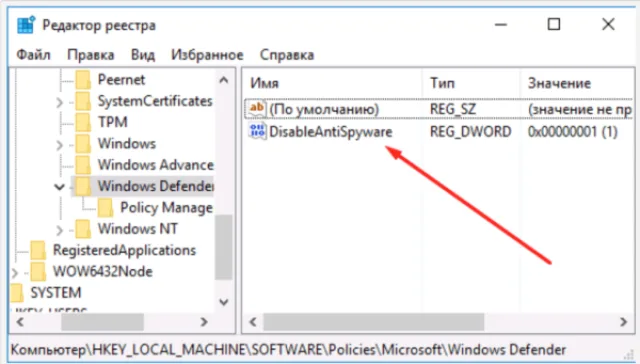The width and height of the screenshot is (640, 364).
Task: Click the values pane scroll right arrow
Action: coord(623,322)
